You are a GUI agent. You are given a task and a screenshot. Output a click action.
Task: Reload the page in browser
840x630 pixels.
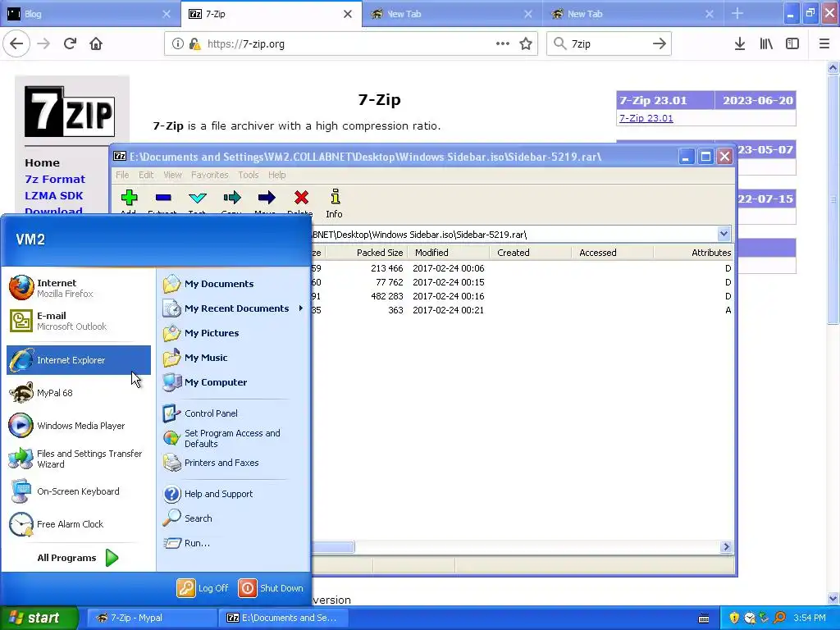pos(70,44)
